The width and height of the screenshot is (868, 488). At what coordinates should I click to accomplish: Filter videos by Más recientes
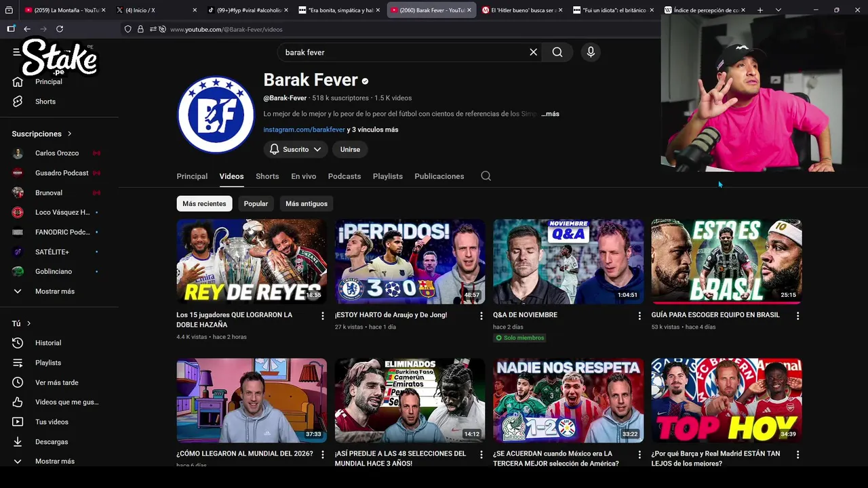click(x=204, y=203)
